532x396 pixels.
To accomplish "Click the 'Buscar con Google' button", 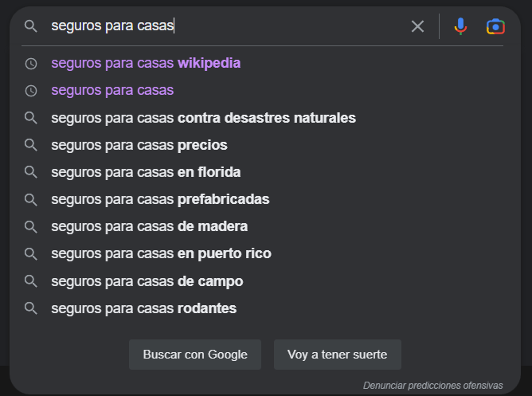I will coord(195,355).
